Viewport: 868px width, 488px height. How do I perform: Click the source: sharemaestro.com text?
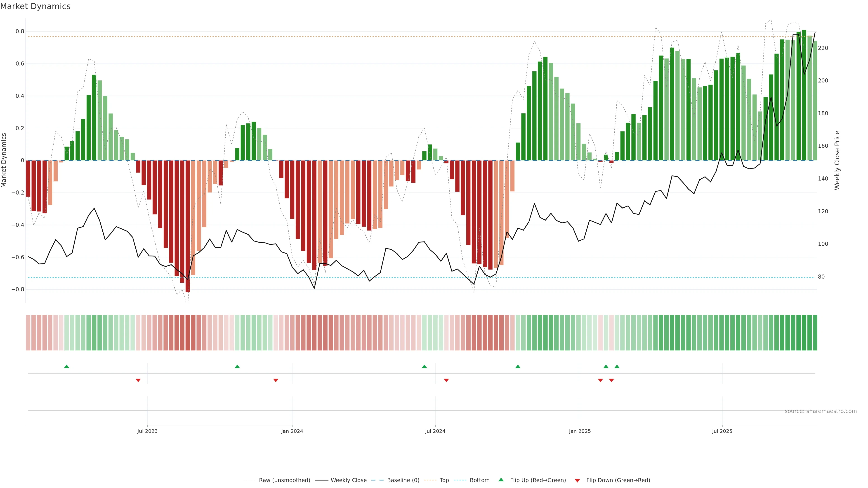(821, 411)
